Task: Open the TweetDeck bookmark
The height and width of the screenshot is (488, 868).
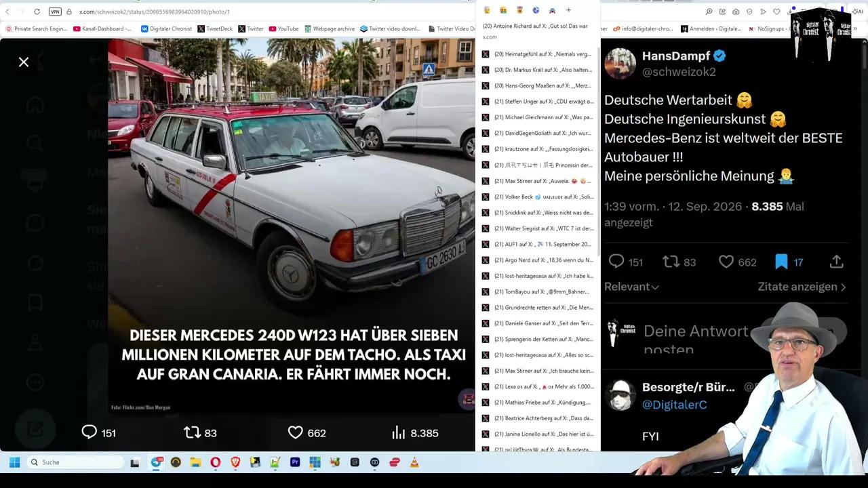Action: [x=215, y=28]
